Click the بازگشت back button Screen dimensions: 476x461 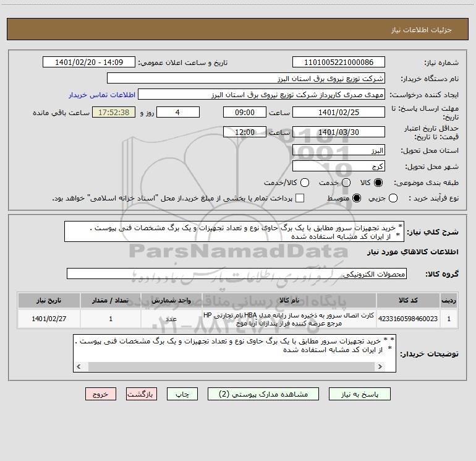click(142, 394)
